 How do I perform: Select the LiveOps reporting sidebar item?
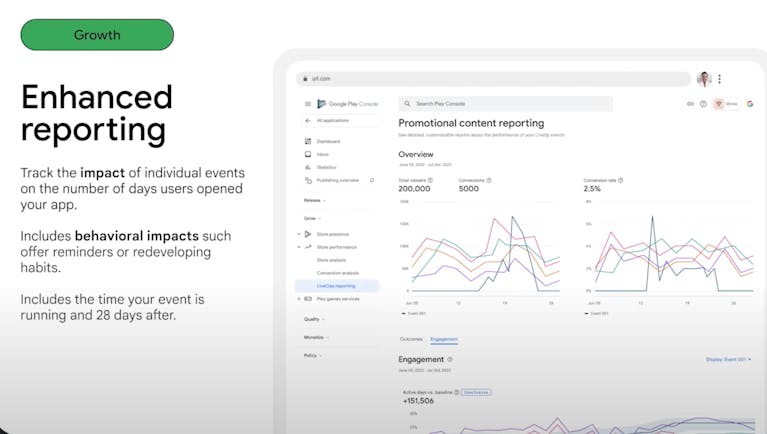point(337,286)
